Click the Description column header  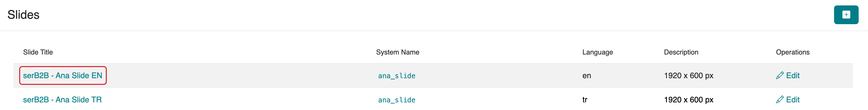(x=681, y=52)
